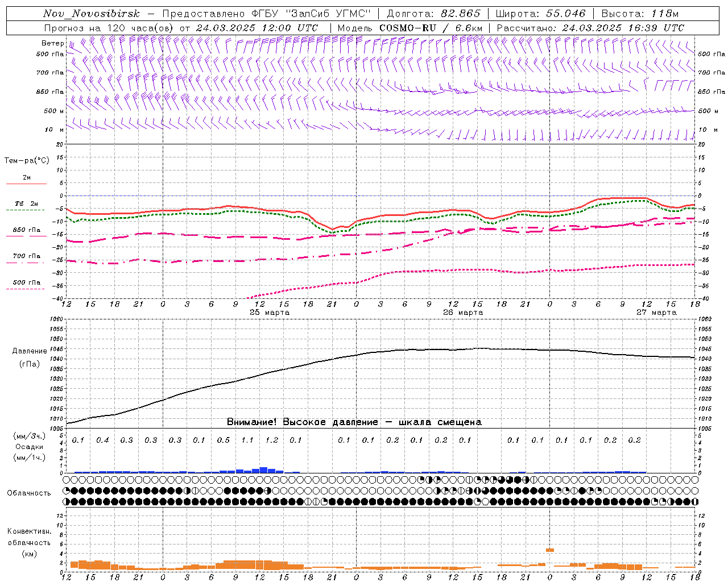Click the date label 27 марта
Viewport: 728px width, 582px height.
click(x=656, y=313)
